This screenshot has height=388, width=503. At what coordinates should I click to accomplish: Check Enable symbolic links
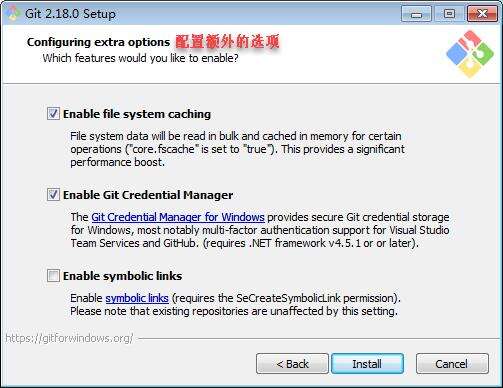(x=53, y=276)
